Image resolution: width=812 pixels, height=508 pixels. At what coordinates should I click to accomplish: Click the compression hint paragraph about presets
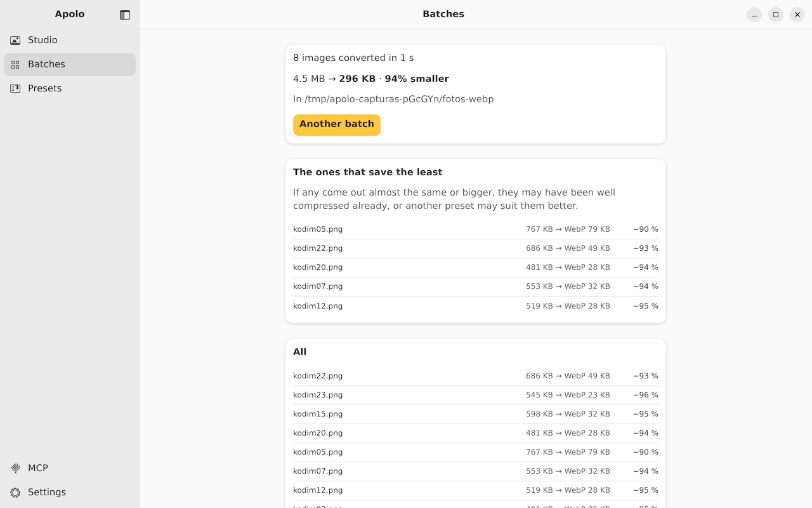(x=454, y=199)
